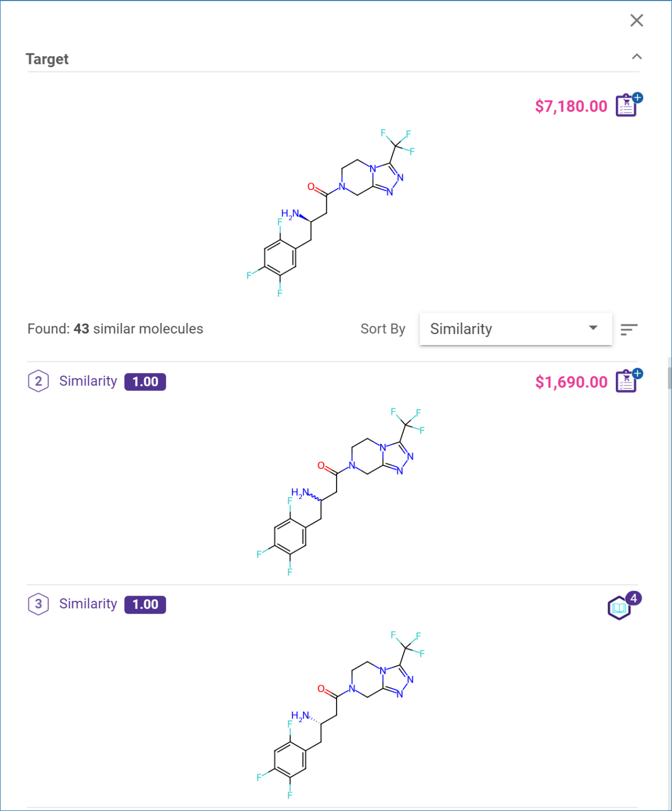Open the Sort By Similarity dropdown
This screenshot has width=672, height=811.
515,329
